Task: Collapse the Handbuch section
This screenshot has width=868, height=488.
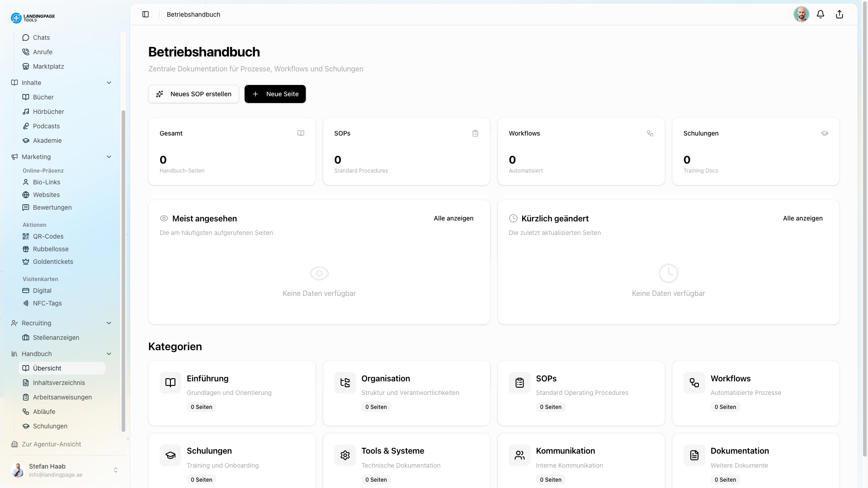Action: click(109, 354)
